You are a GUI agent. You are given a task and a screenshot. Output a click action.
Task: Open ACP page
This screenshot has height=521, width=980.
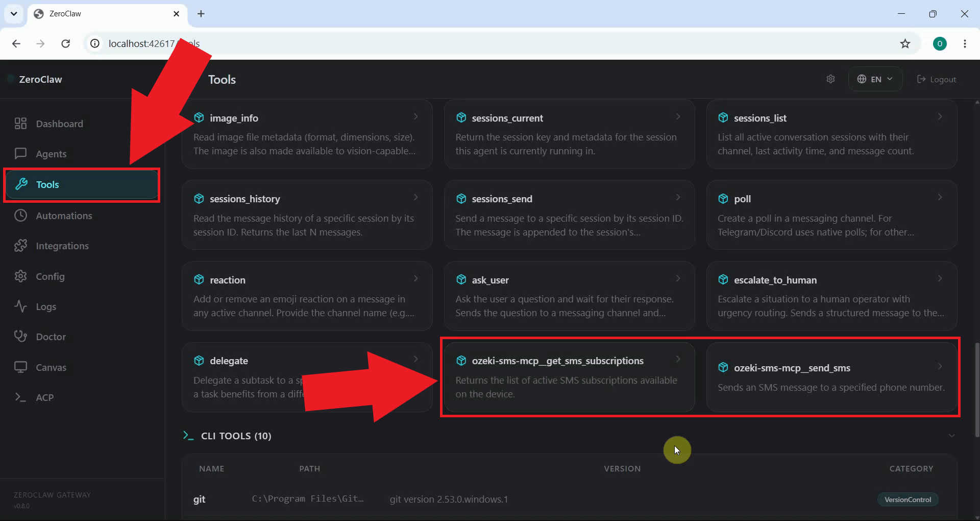[x=82, y=397]
